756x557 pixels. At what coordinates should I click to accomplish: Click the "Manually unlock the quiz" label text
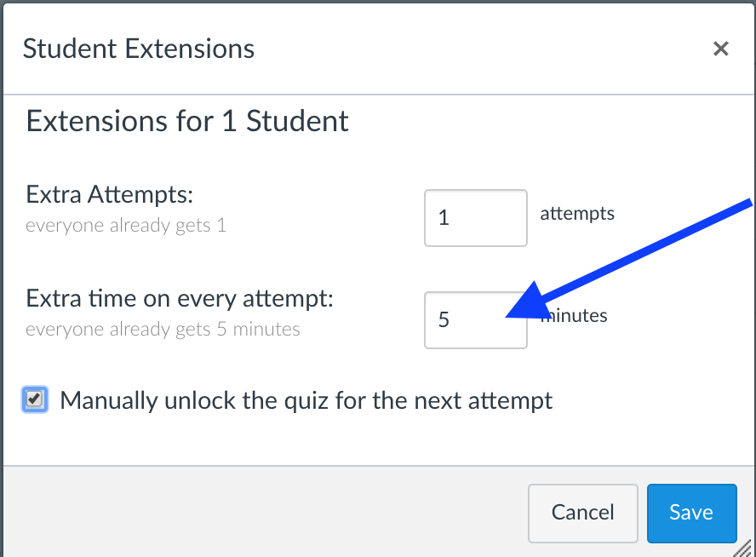306,400
